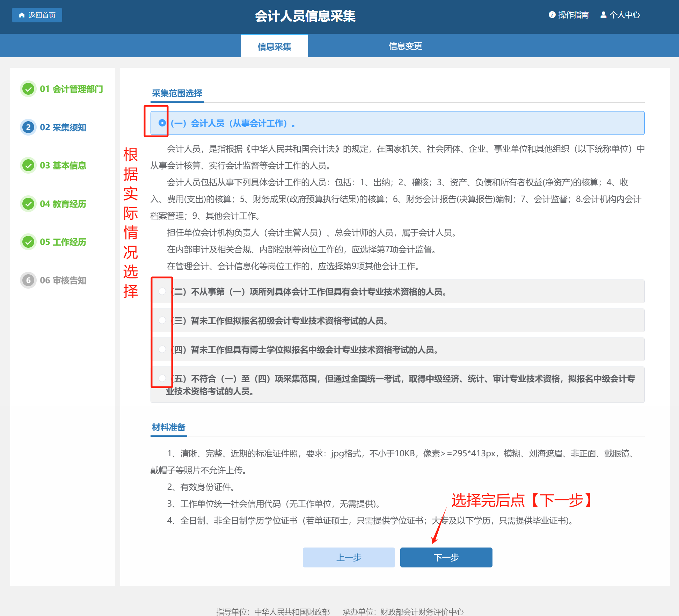Select radio (五) 不符合一至四项采集范围
Image resolution: width=679 pixels, height=616 pixels.
point(162,378)
